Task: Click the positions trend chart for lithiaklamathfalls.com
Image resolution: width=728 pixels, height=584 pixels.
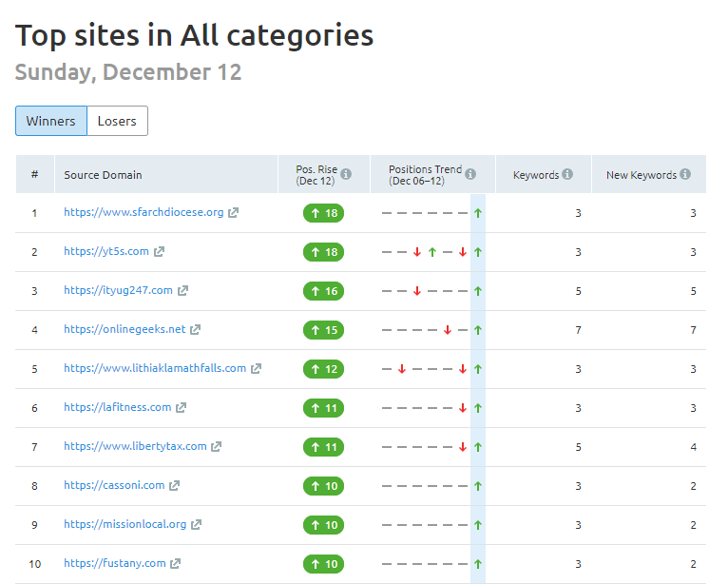Action: pos(431,369)
